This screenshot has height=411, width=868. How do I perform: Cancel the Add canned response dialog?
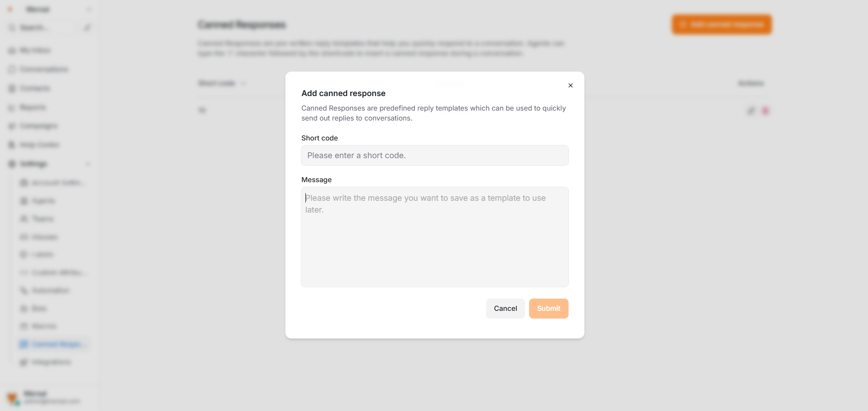click(x=505, y=308)
